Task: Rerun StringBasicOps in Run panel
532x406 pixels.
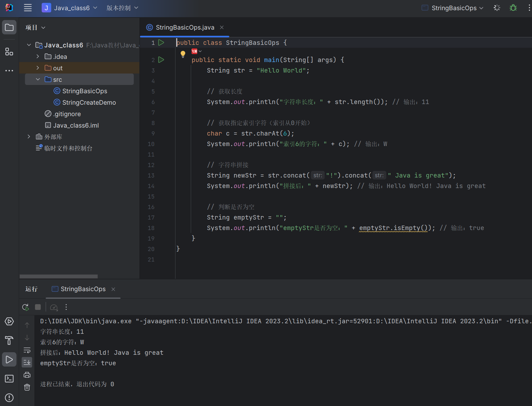Action: (26, 307)
